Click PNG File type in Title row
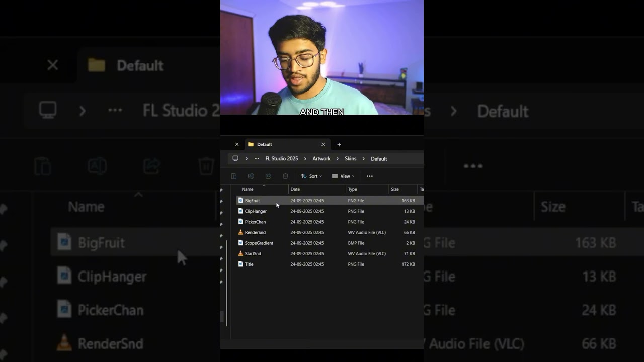Image resolution: width=644 pixels, height=362 pixels. click(356, 264)
